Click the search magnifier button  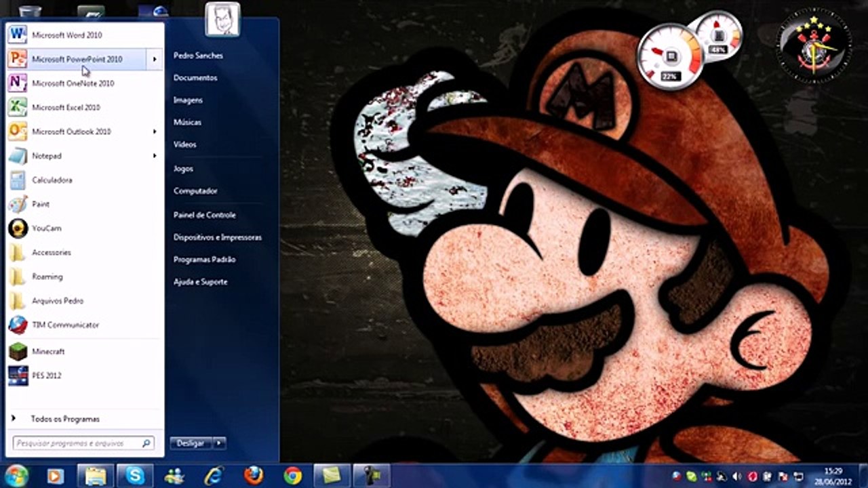tap(146, 443)
